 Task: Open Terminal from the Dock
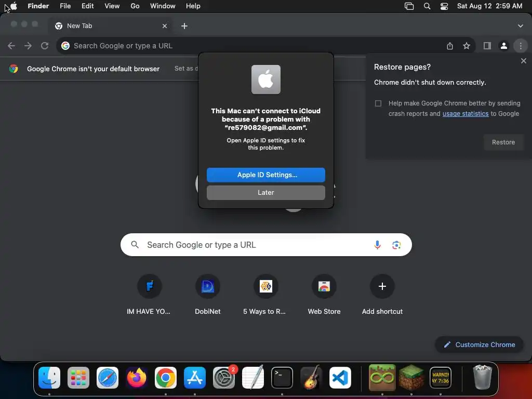(282, 378)
